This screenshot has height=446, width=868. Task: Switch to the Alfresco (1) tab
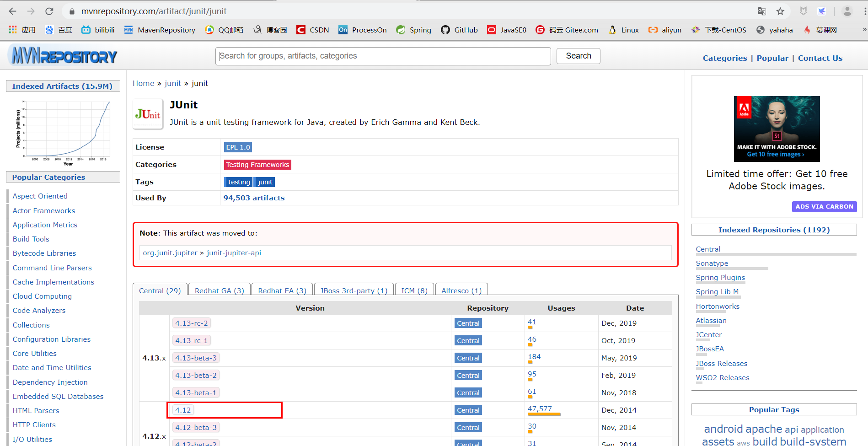pyautogui.click(x=461, y=290)
